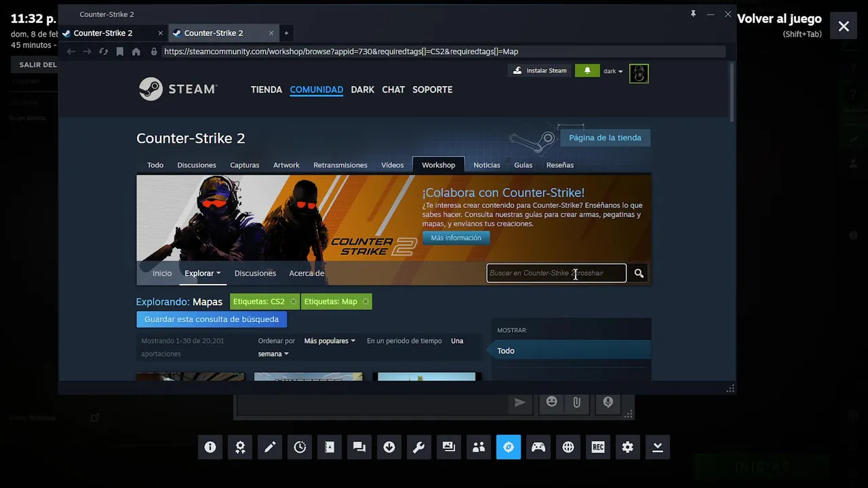
Task: Open the emoji picker in chat
Action: pos(552,403)
